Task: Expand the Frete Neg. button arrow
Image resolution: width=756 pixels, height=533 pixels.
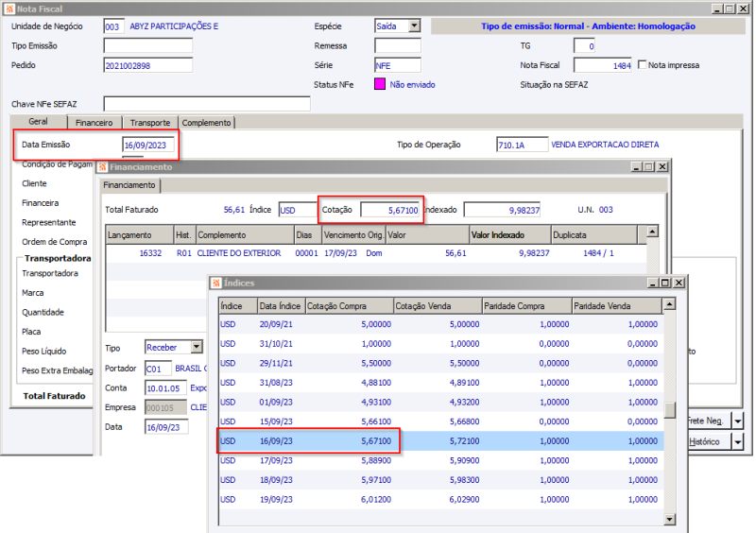Action: click(737, 420)
